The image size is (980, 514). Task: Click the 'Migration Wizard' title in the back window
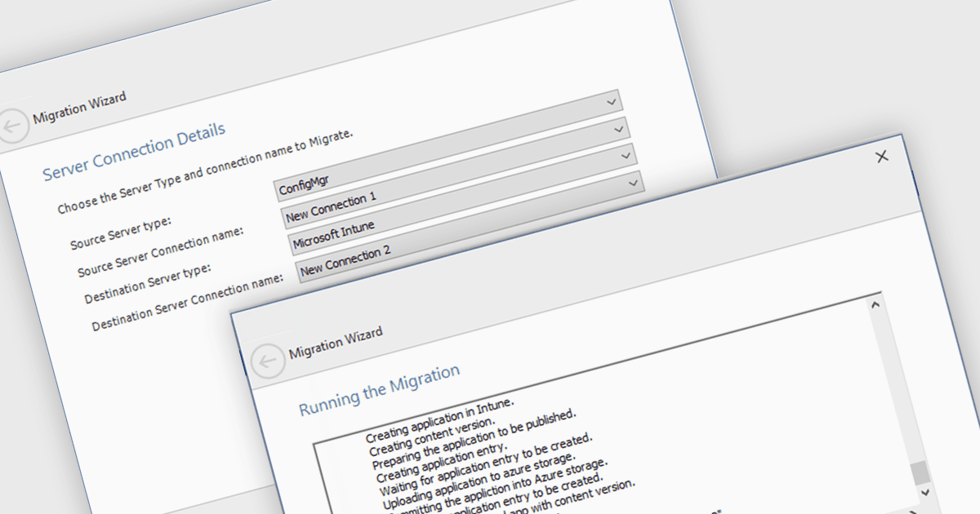coord(79,108)
